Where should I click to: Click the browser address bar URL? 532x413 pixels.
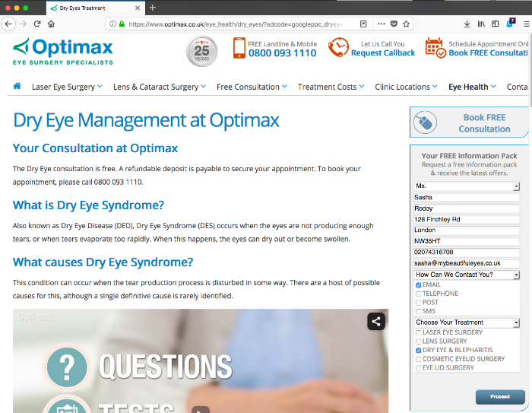(x=236, y=24)
